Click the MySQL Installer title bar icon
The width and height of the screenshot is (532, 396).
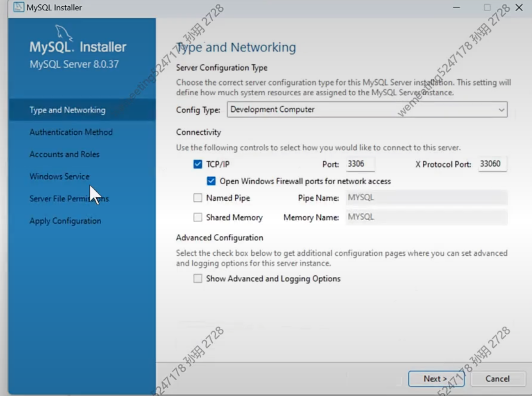(19, 7)
